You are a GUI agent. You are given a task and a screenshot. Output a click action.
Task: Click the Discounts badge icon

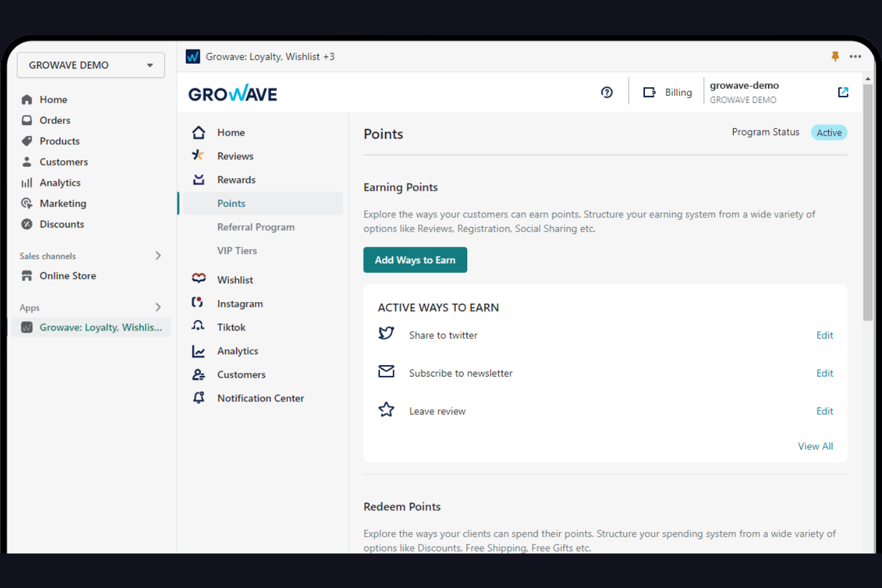click(27, 224)
